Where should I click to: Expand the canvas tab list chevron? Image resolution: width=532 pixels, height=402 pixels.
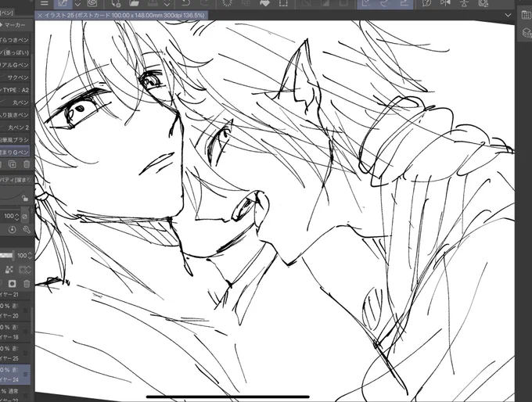click(x=508, y=16)
